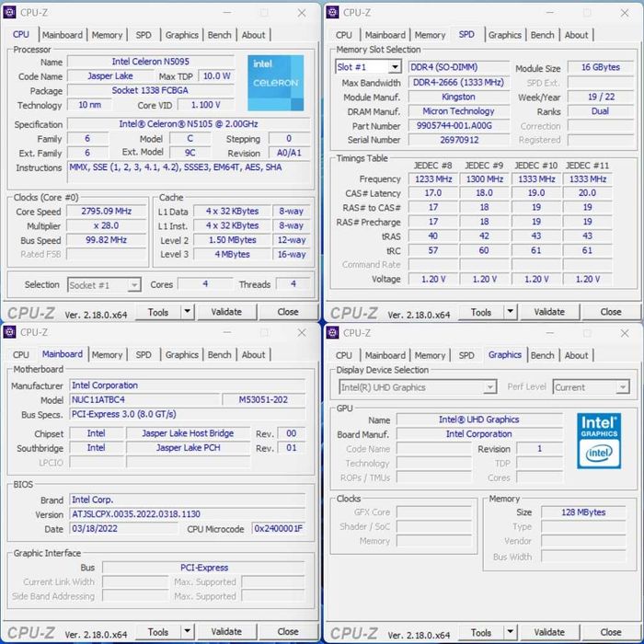Click the Graphic Interface Bus value PCI-Express

[203, 568]
